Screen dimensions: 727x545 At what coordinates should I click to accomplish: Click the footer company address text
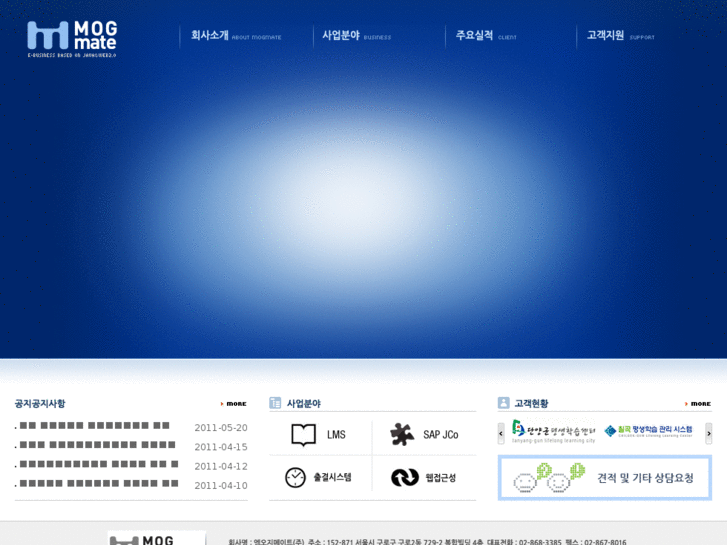point(427,542)
